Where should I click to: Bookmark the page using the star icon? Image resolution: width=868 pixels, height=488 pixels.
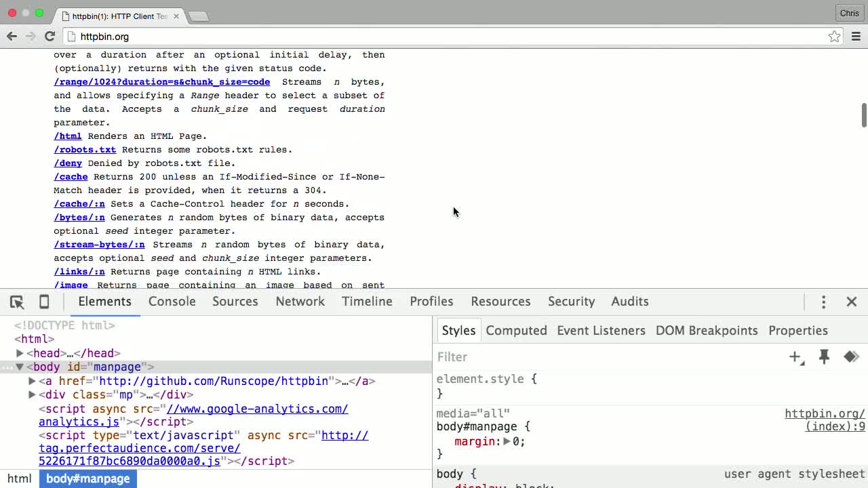pos(834,37)
